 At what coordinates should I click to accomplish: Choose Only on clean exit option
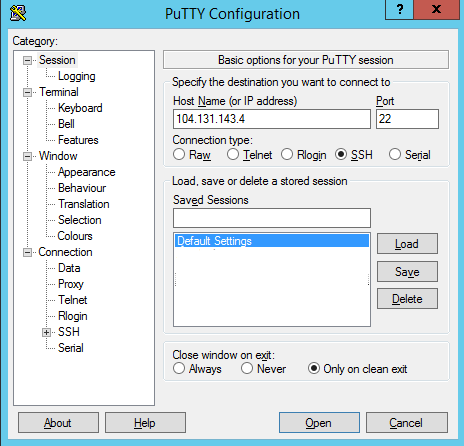tap(314, 368)
